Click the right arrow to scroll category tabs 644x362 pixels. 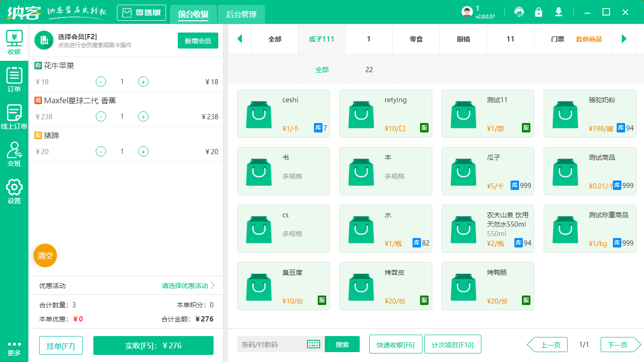click(625, 39)
